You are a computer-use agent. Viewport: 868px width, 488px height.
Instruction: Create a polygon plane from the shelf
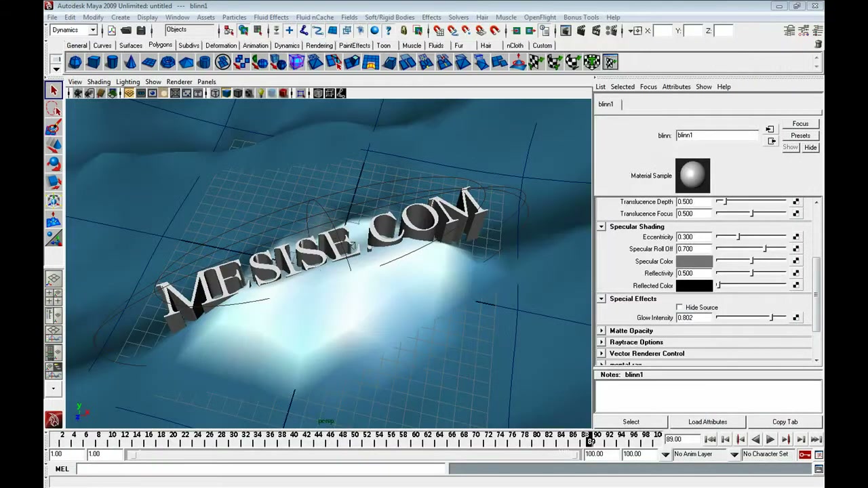tap(149, 62)
